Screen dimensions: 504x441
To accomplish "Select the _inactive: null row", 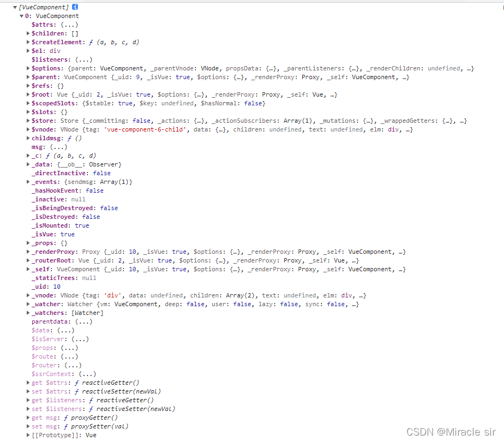I will 58,199.
